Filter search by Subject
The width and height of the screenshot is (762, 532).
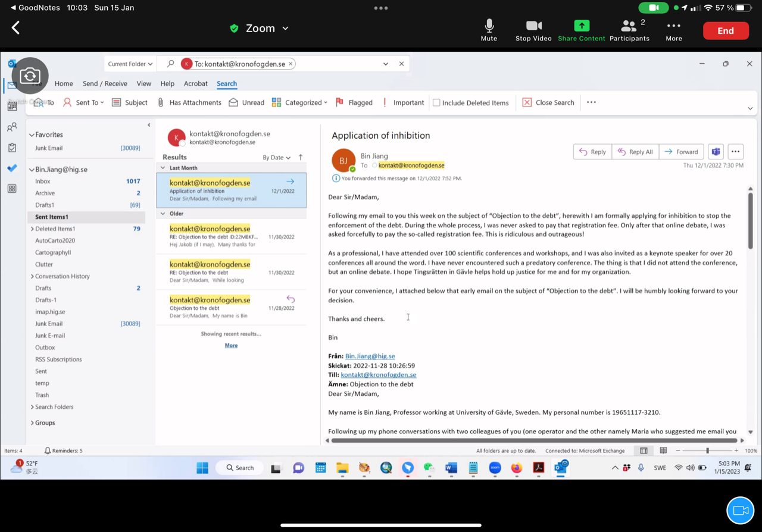pos(129,102)
